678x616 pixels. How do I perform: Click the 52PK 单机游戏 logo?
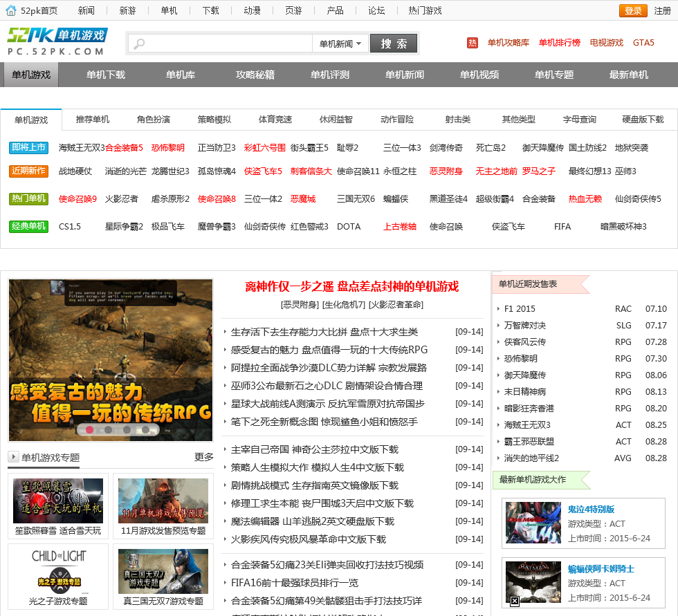point(57,41)
